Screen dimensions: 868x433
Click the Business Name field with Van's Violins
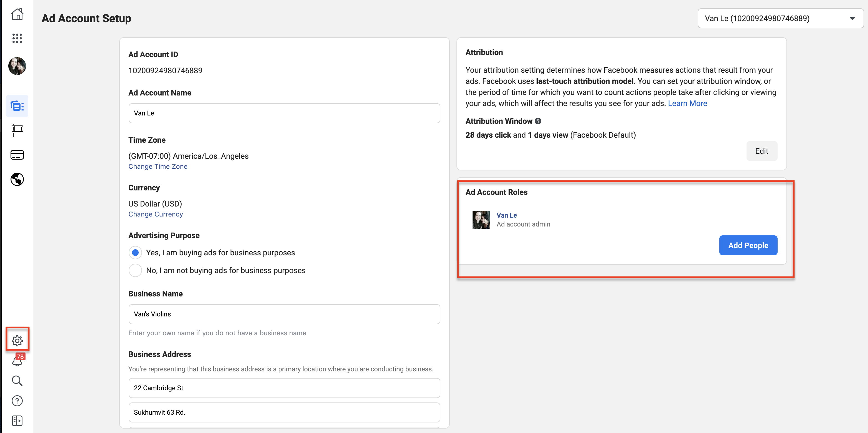click(284, 314)
